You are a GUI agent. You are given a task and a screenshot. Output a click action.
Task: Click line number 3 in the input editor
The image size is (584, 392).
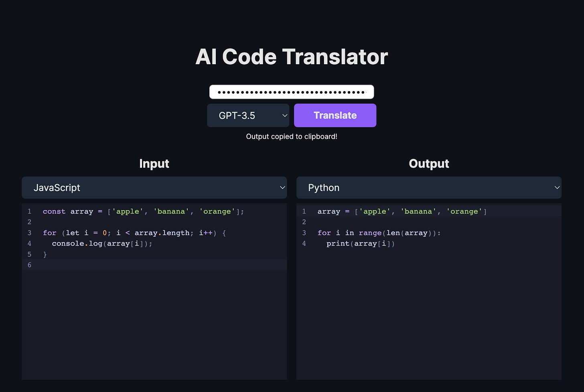click(x=29, y=233)
